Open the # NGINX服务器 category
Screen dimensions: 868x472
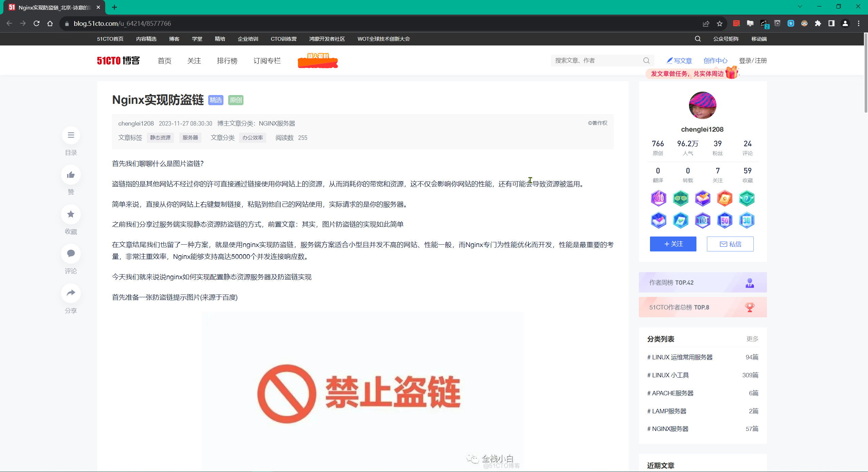tap(668, 429)
